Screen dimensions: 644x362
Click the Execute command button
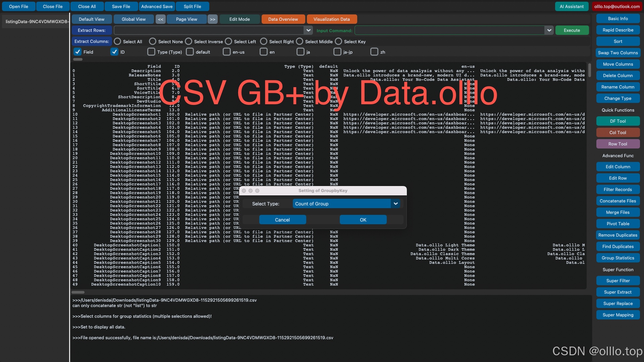pos(572,31)
